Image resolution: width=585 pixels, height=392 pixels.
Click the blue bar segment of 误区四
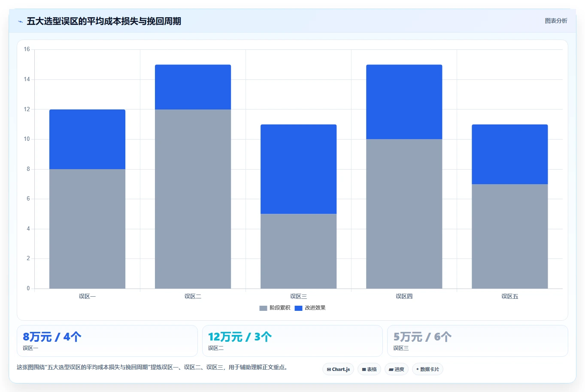404,102
